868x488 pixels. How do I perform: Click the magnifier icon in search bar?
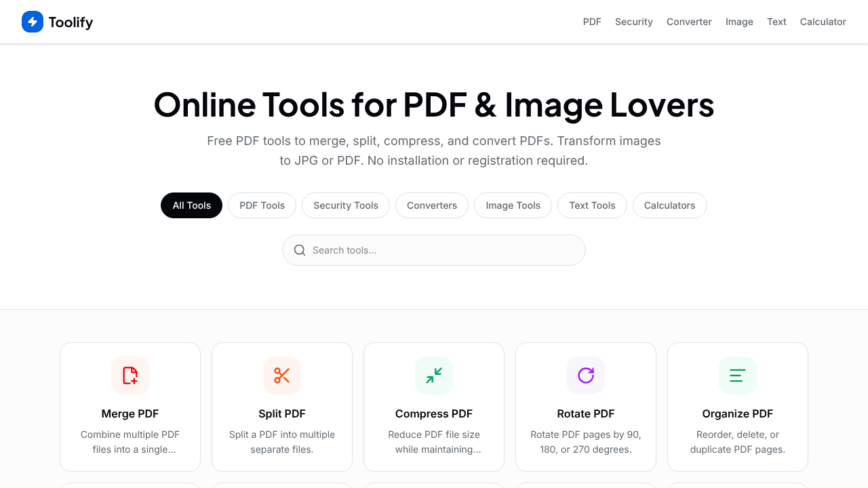click(300, 250)
